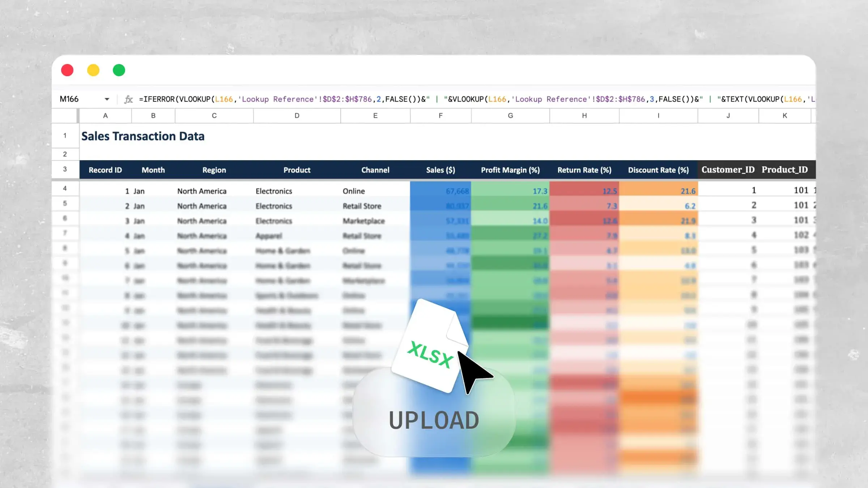Click the 'Record ID' header cell
Image resolution: width=868 pixels, height=488 pixels.
click(x=105, y=170)
